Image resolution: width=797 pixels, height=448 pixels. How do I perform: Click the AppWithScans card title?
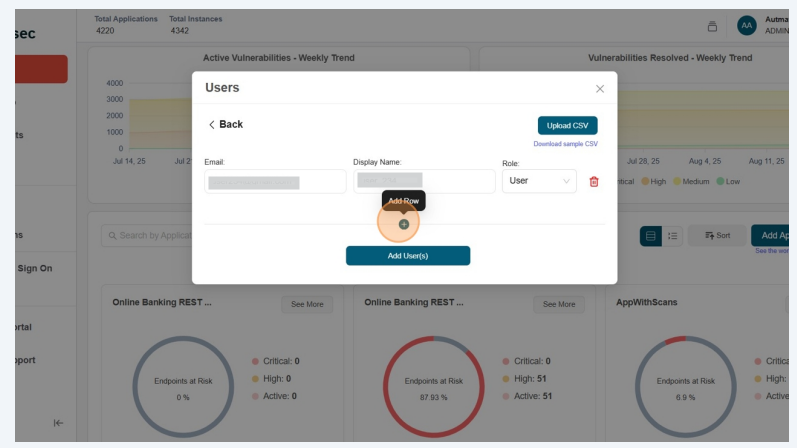pos(647,302)
